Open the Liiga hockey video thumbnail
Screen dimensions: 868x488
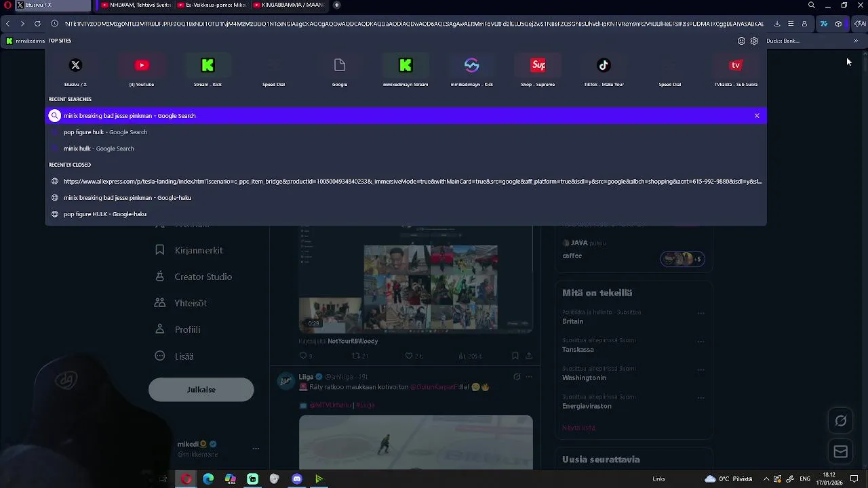pyautogui.click(x=416, y=442)
